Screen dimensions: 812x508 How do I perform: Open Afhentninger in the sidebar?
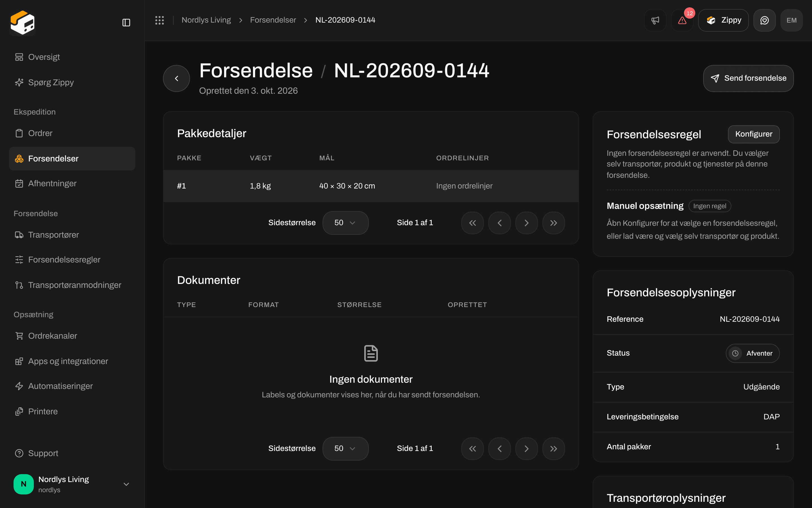click(x=72, y=183)
